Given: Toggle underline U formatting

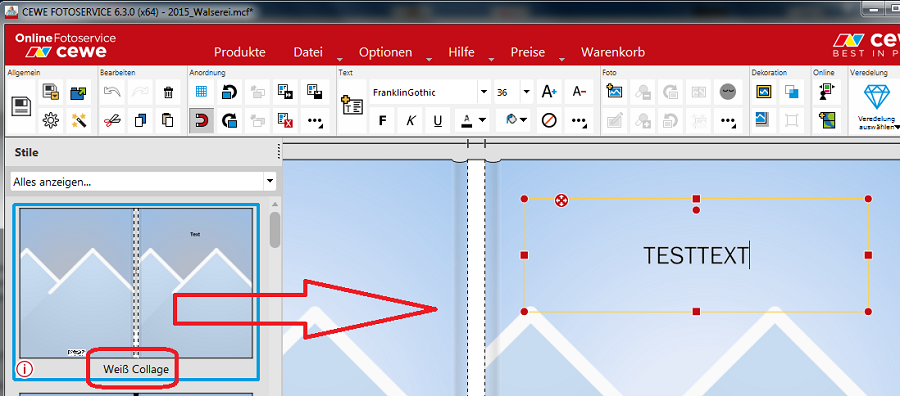Looking at the screenshot, I should coord(438,121).
